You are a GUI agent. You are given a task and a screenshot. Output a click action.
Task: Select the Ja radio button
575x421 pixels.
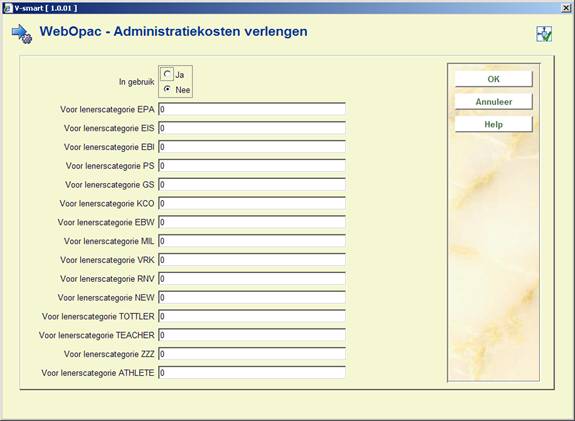click(x=167, y=74)
